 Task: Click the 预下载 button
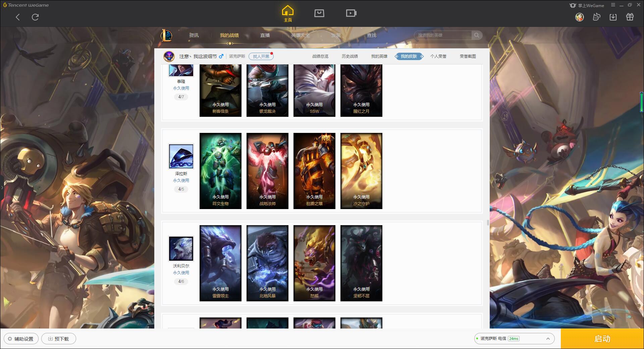(59, 339)
